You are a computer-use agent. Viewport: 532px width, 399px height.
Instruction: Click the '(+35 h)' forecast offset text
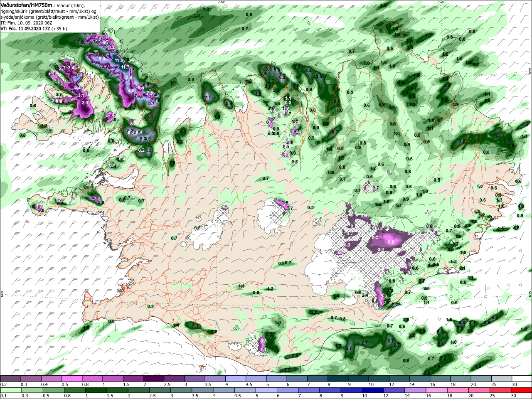[x=59, y=29]
